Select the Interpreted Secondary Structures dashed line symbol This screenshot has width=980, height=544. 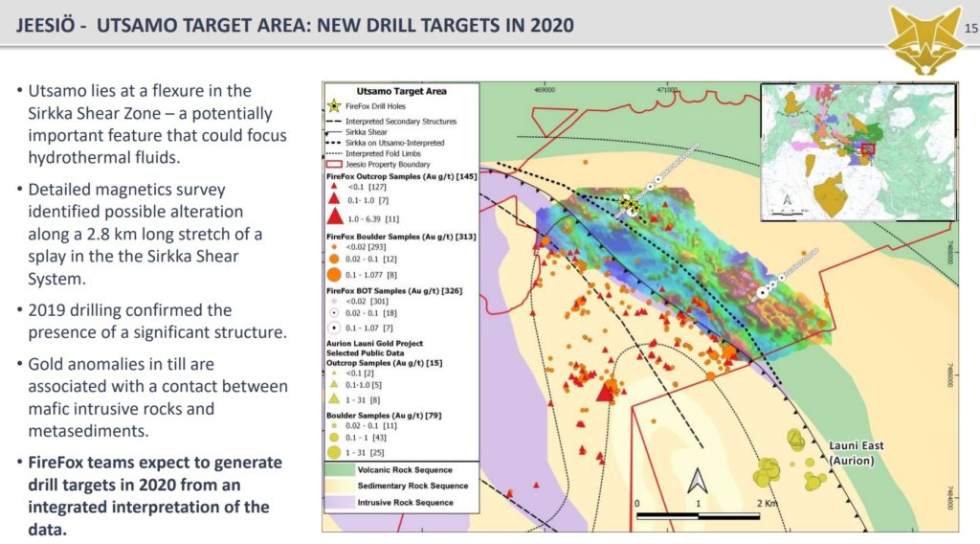[x=334, y=122]
